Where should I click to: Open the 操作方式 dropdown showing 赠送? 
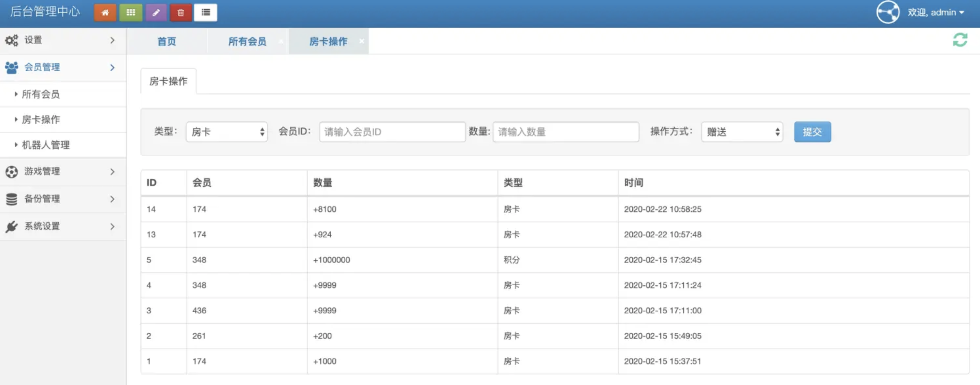742,132
